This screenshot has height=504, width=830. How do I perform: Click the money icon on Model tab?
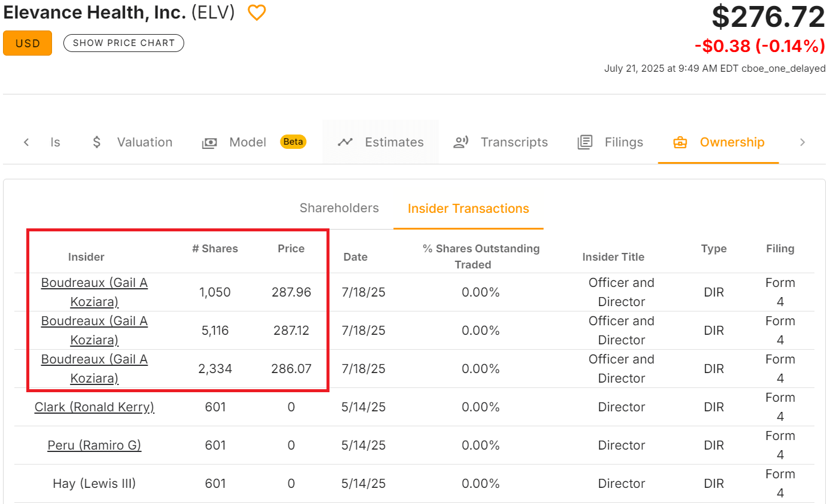[209, 143]
